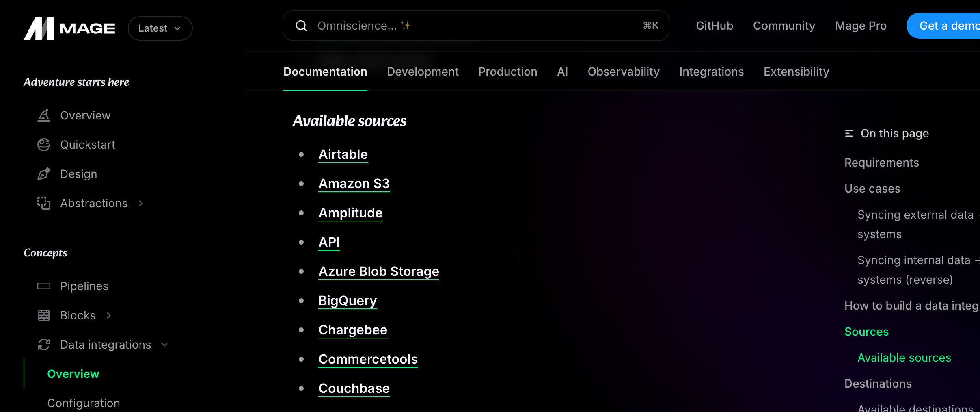Expand the Blocks chevron
This screenshot has height=412, width=980.
pos(108,315)
